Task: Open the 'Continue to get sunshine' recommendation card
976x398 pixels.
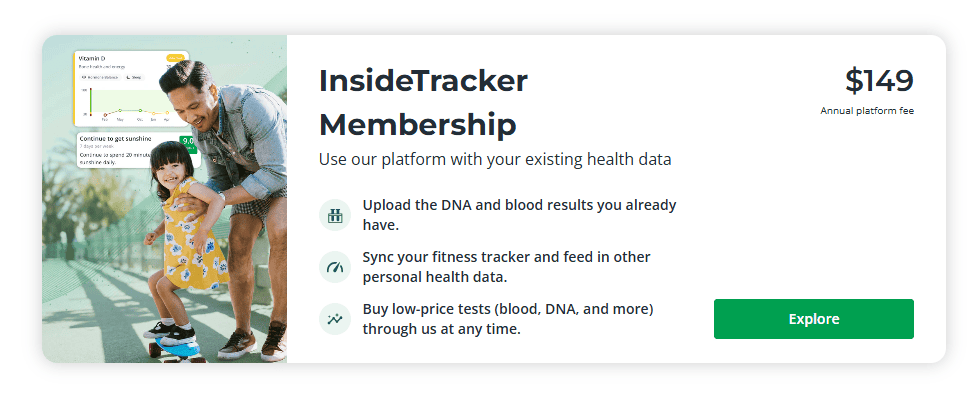Action: click(x=138, y=150)
